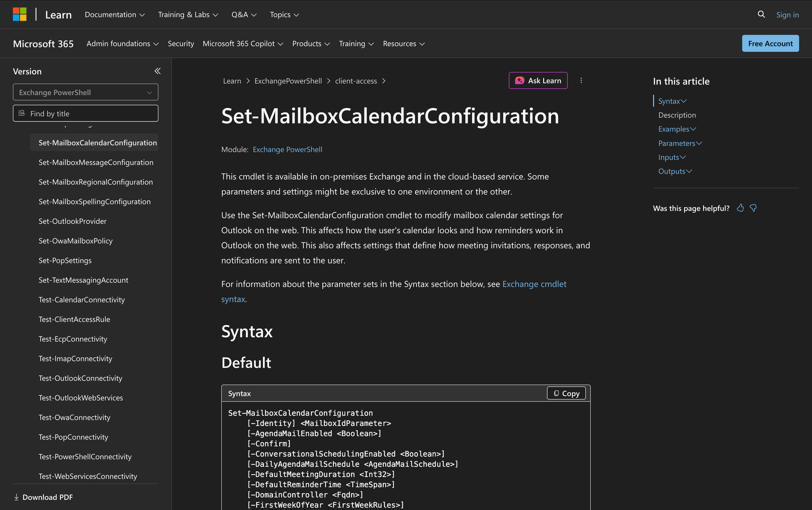
Task: Open Set-OutlookProvider in the sidebar
Action: 72,221
